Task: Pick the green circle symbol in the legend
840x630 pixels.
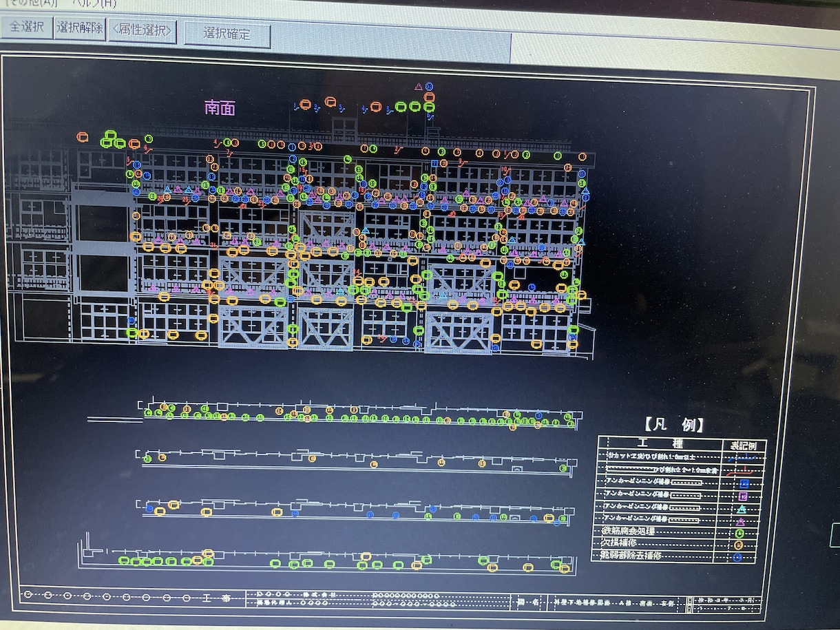Action: coord(739,533)
